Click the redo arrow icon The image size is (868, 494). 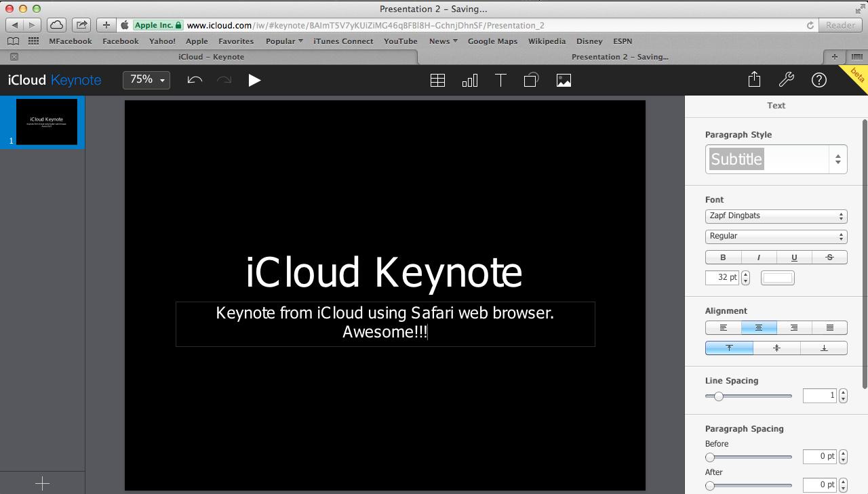click(224, 80)
